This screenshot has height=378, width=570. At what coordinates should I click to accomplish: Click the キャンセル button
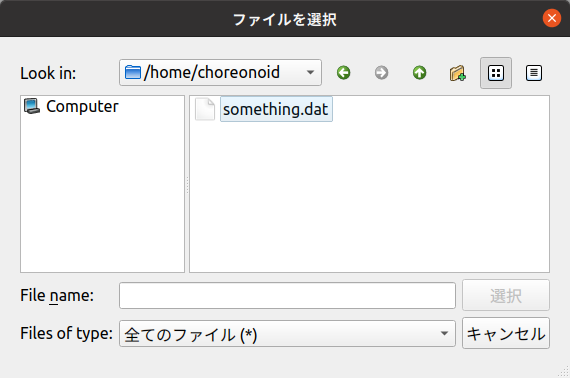(x=506, y=333)
